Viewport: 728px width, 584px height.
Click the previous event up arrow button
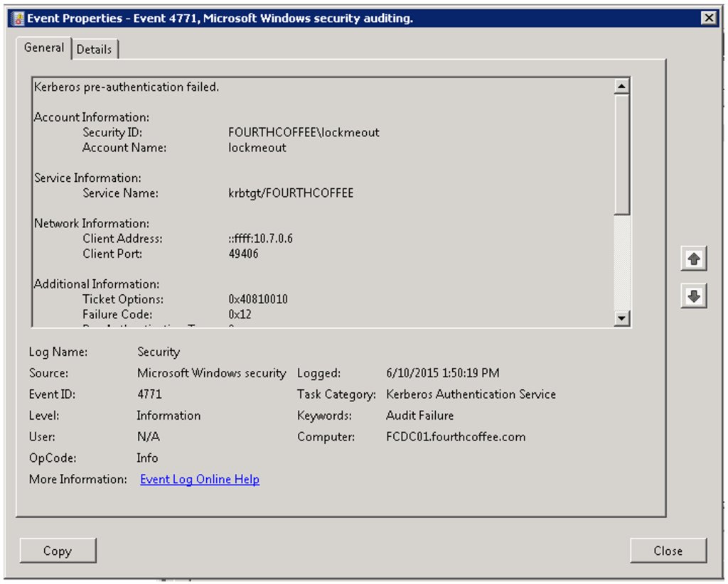click(x=694, y=260)
